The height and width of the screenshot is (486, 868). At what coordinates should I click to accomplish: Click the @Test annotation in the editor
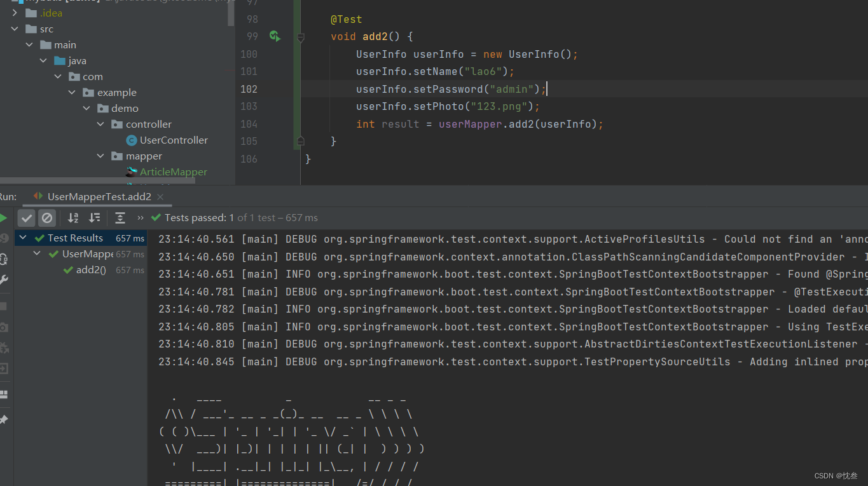click(x=346, y=20)
